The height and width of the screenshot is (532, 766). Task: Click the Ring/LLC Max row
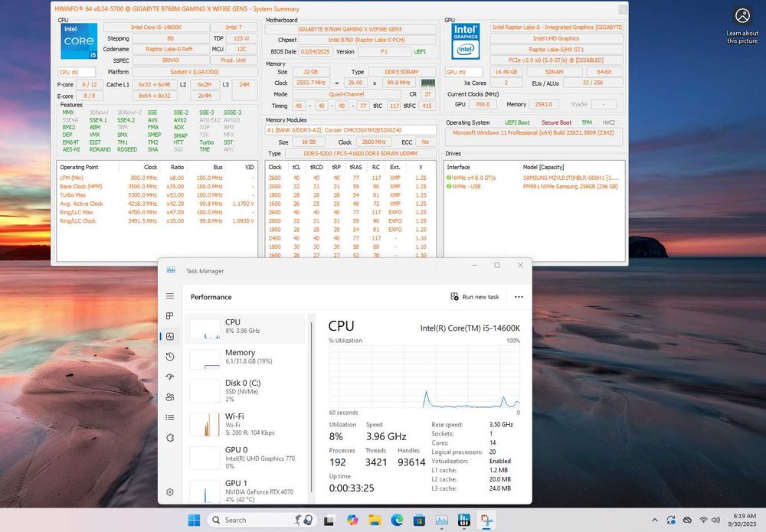[157, 212]
